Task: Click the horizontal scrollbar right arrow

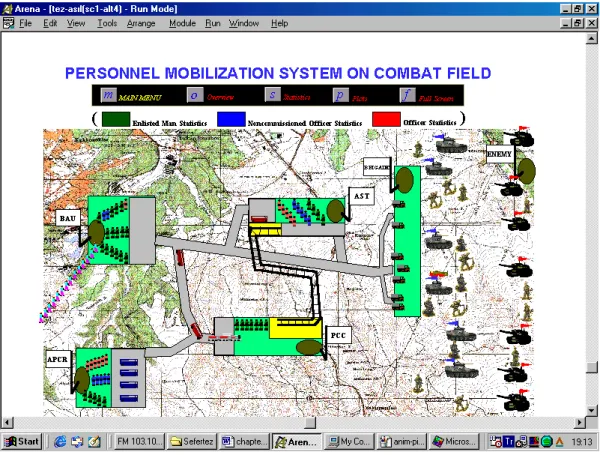Action: (x=579, y=422)
